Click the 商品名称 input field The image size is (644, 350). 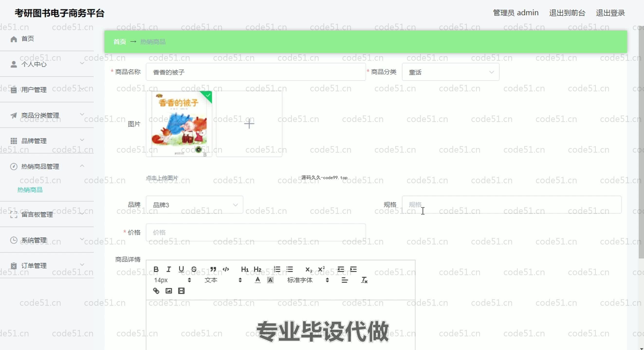tap(256, 72)
